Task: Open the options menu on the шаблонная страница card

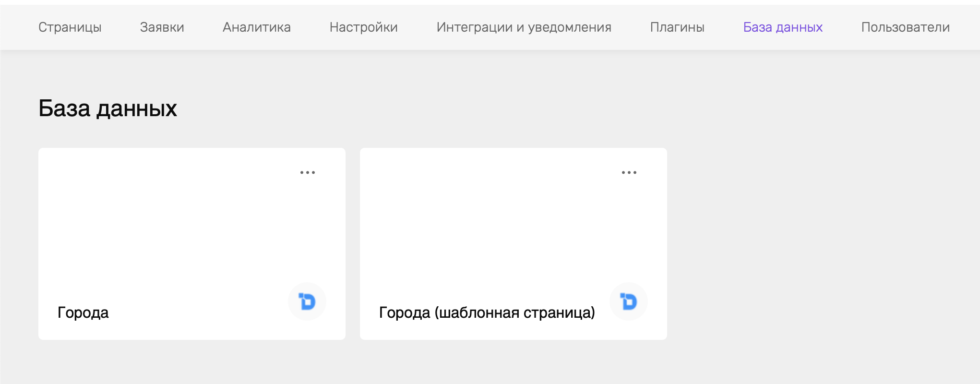Action: 629,172
